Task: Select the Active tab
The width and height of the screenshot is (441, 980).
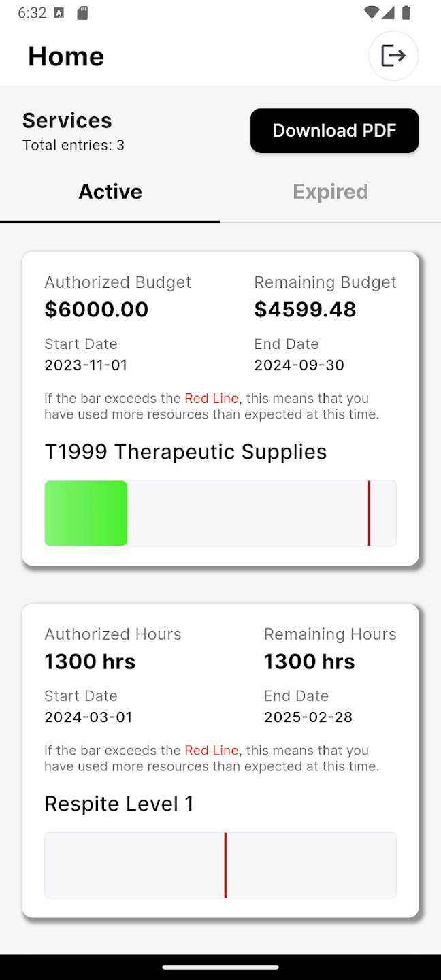Action: [x=110, y=192]
